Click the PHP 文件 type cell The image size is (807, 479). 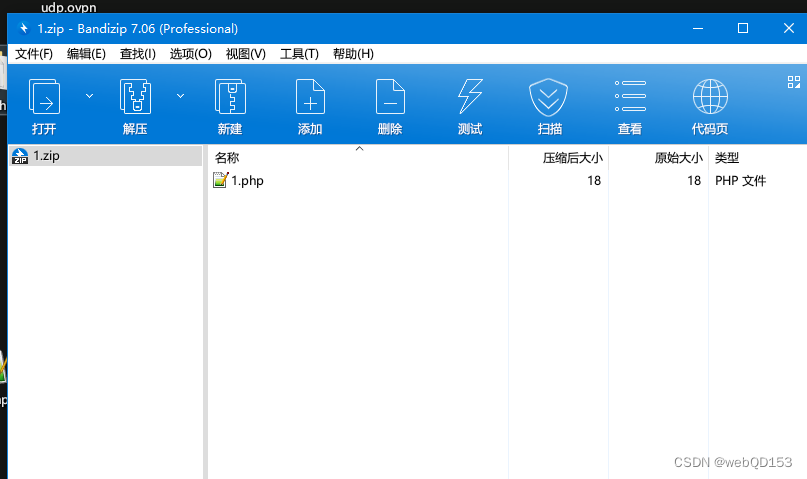coord(740,181)
